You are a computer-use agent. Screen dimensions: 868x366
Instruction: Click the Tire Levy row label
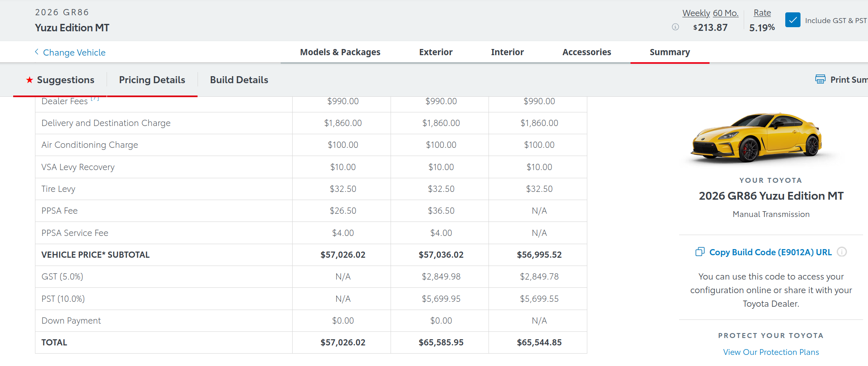pyautogui.click(x=58, y=189)
